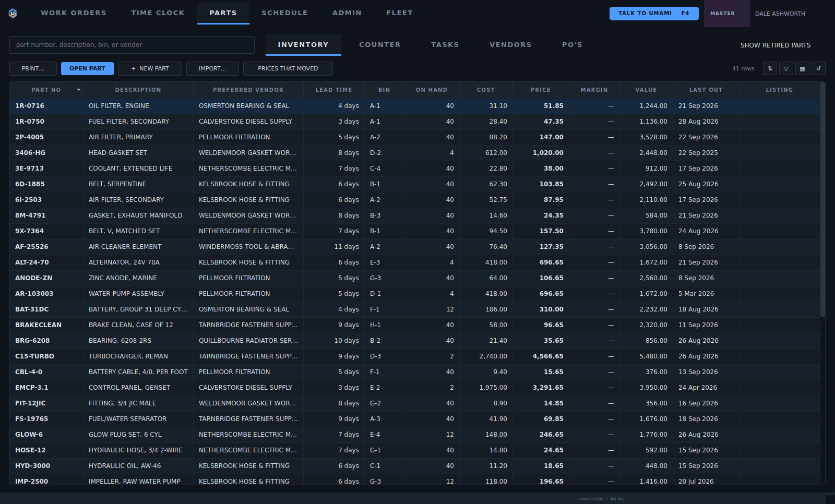Sort by the Last Out column header
This screenshot has width=835, height=504.
[706, 90]
